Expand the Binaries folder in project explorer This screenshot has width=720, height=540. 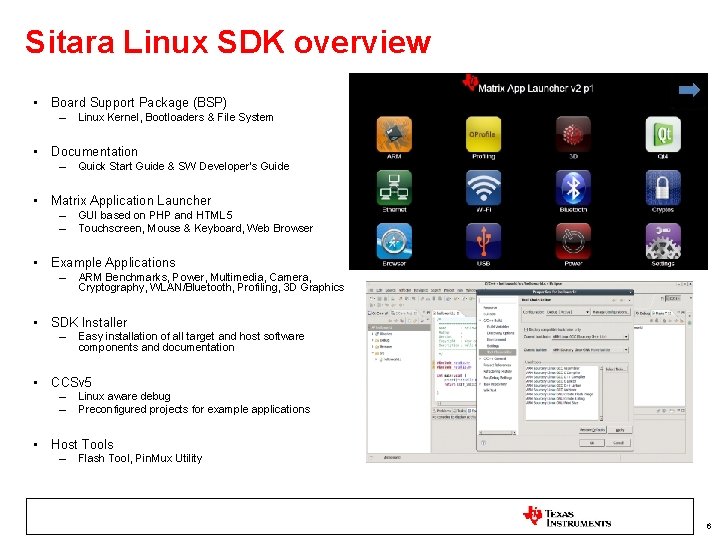(372, 334)
